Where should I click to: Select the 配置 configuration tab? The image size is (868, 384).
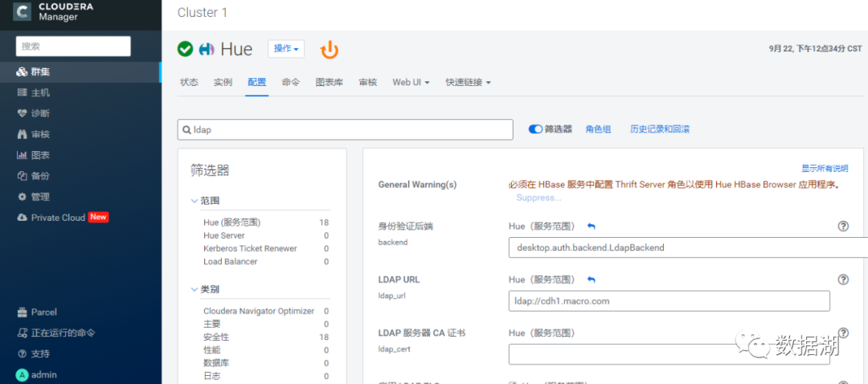[257, 83]
